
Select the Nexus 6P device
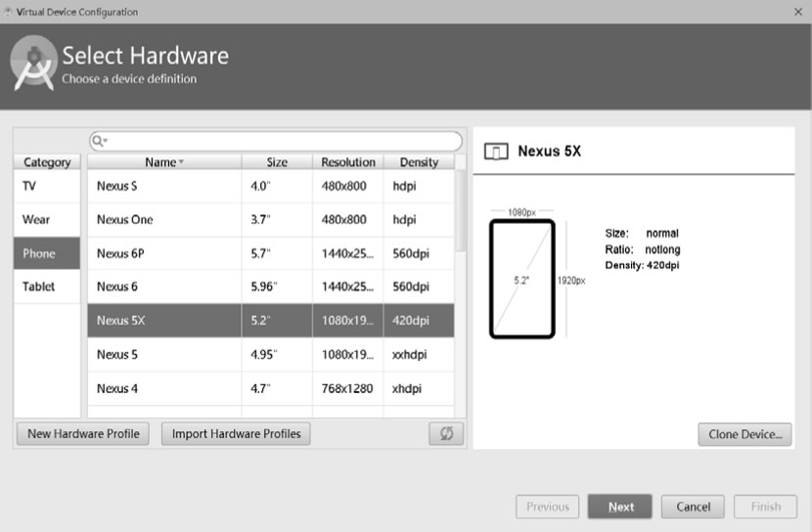click(271, 253)
